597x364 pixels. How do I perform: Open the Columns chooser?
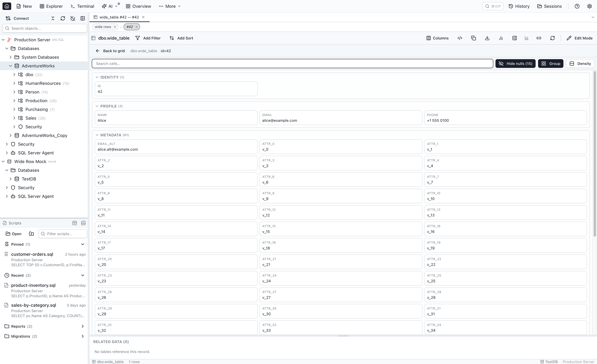point(437,38)
